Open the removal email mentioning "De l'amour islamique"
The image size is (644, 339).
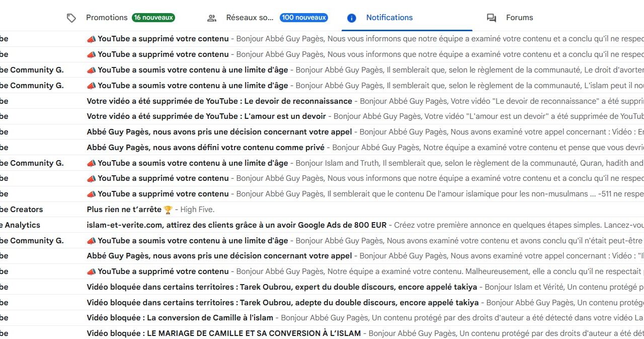[x=322, y=194]
